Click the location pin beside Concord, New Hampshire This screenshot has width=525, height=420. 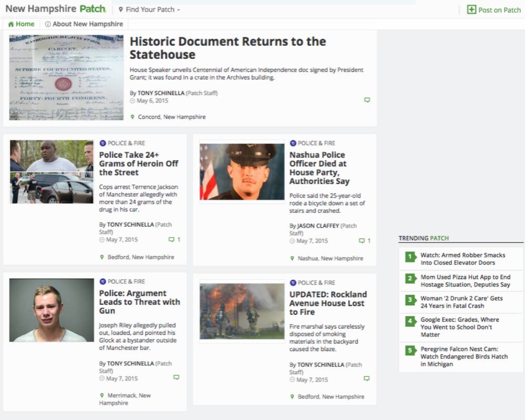click(132, 117)
